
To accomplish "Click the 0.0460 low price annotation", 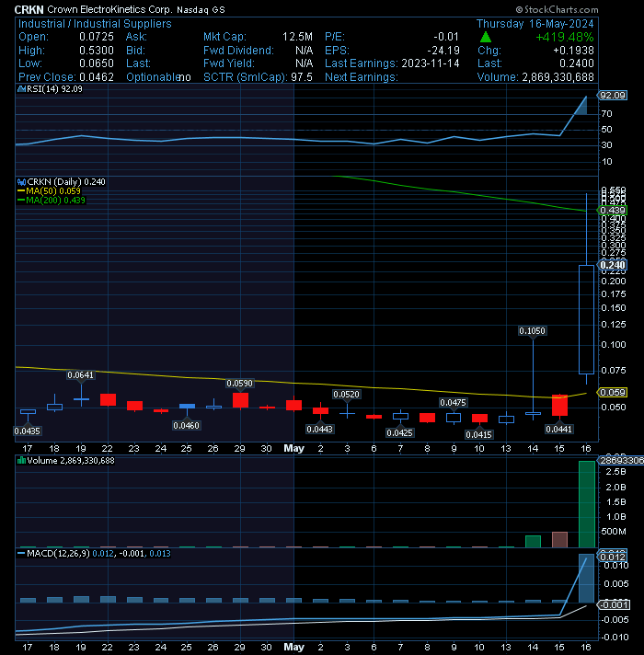I will point(186,426).
